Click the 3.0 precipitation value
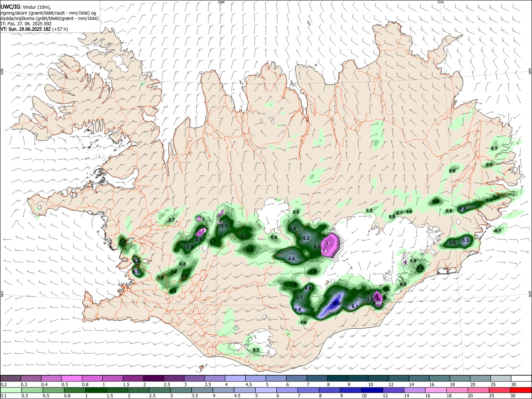This screenshot has height=399, width=532. (453, 242)
